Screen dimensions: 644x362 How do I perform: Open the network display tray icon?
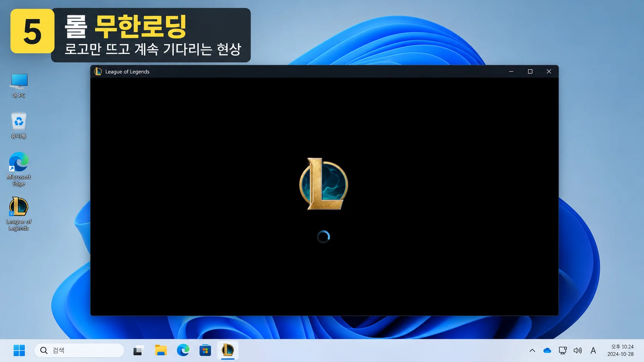pos(563,350)
